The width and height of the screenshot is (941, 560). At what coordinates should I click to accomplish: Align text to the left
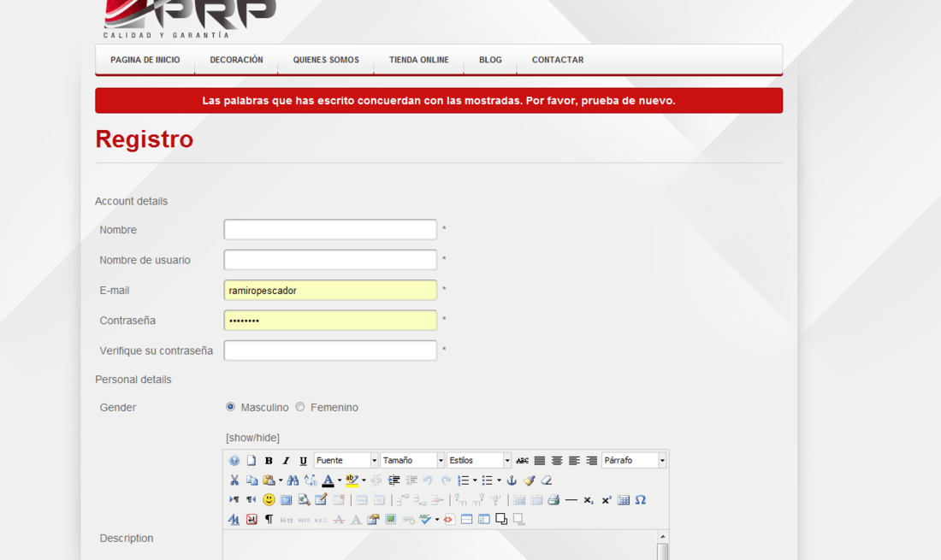tap(574, 461)
